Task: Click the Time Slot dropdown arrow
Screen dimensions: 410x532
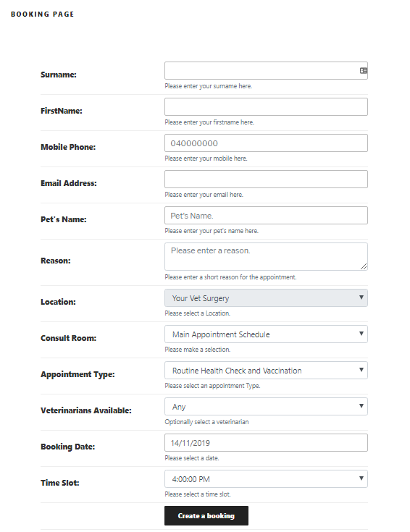Action: click(361, 478)
